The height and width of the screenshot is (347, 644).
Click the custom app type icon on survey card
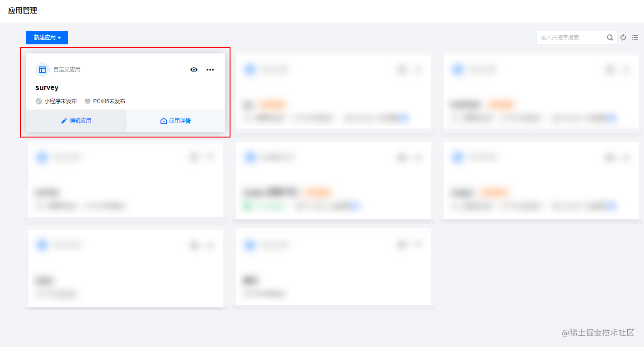click(x=42, y=70)
